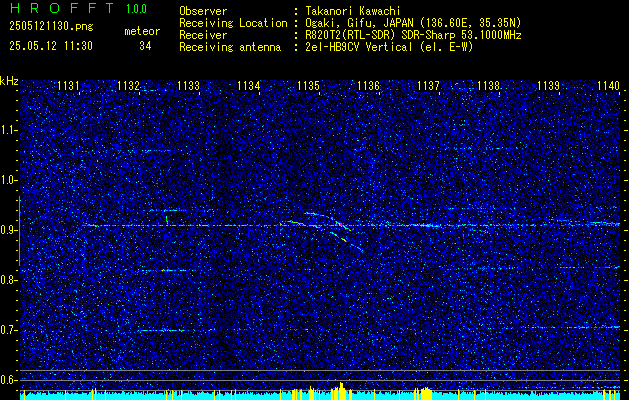
Task: Click the Receiving Location label
Action: pos(233,23)
